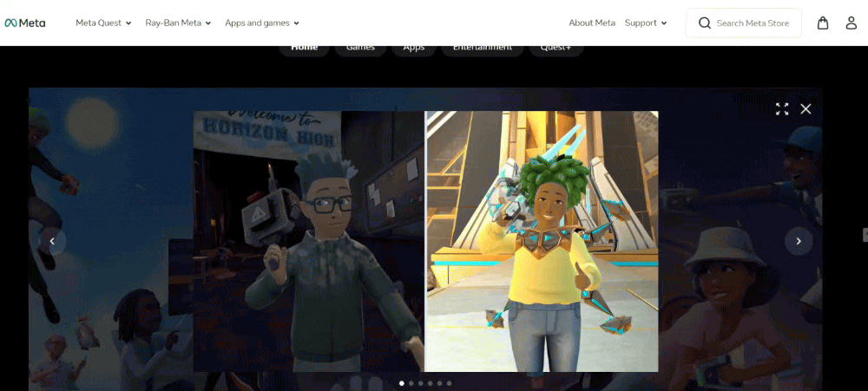Click the Meta logo
The width and height of the screenshot is (868, 391).
click(25, 23)
